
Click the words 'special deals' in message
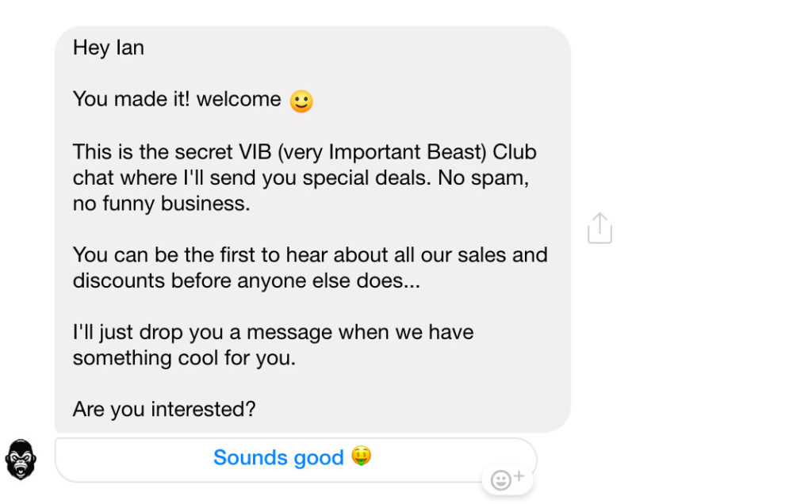(366, 178)
